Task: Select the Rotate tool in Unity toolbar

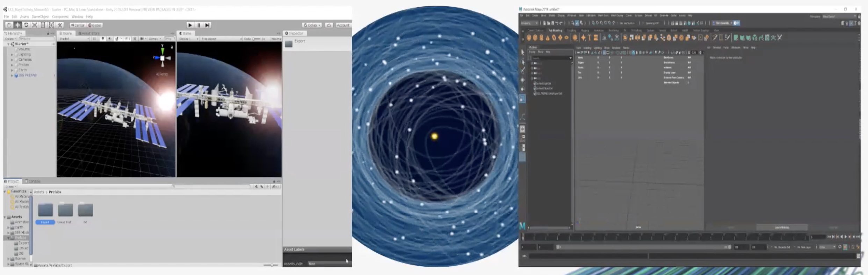Action: 26,25
